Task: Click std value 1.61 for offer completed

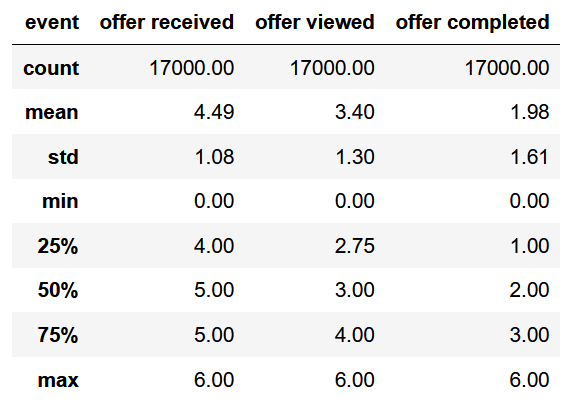Action: 529,157
